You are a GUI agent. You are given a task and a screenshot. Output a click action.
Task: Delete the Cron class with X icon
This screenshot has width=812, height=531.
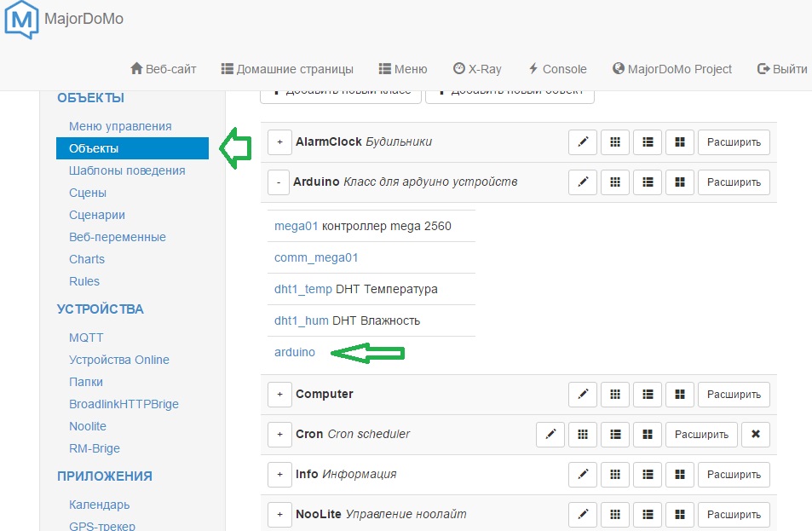coord(756,435)
